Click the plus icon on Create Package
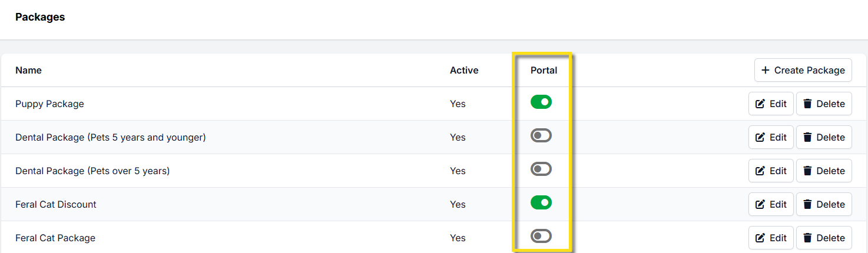This screenshot has width=868, height=253. 766,70
